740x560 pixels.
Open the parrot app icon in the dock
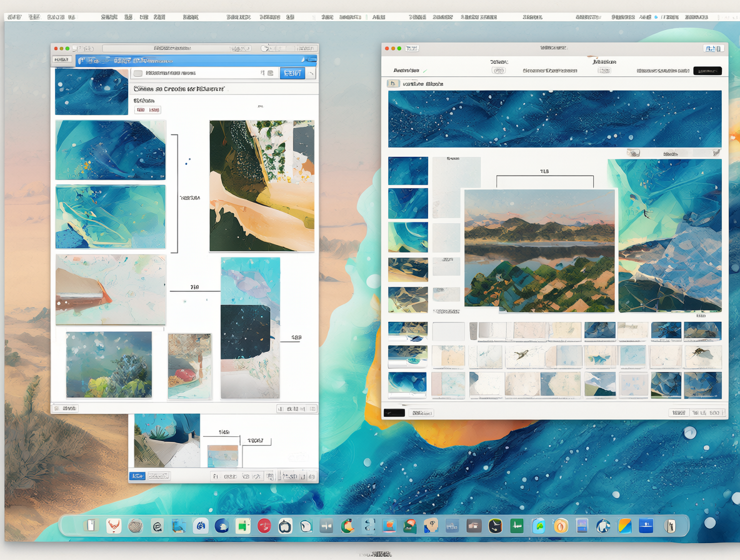point(347,526)
